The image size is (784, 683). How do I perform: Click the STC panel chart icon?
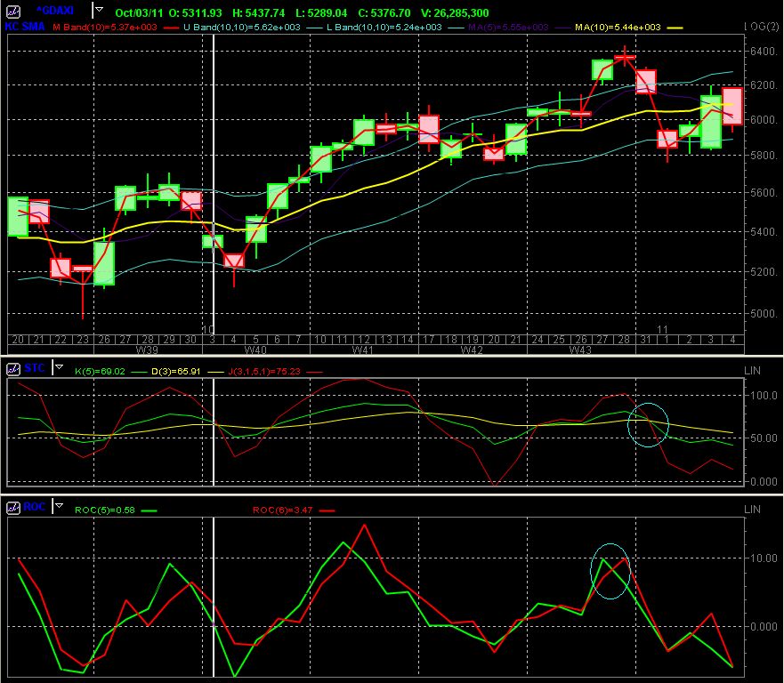pyautogui.click(x=13, y=367)
